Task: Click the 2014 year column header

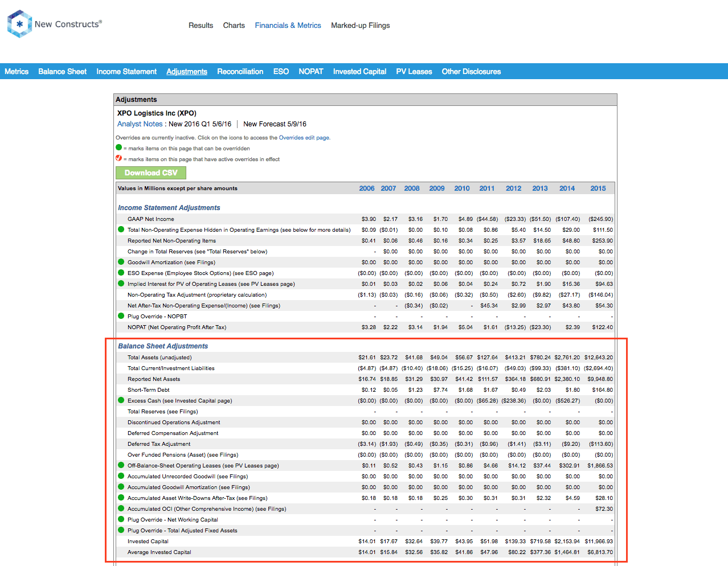Action: pyautogui.click(x=567, y=188)
